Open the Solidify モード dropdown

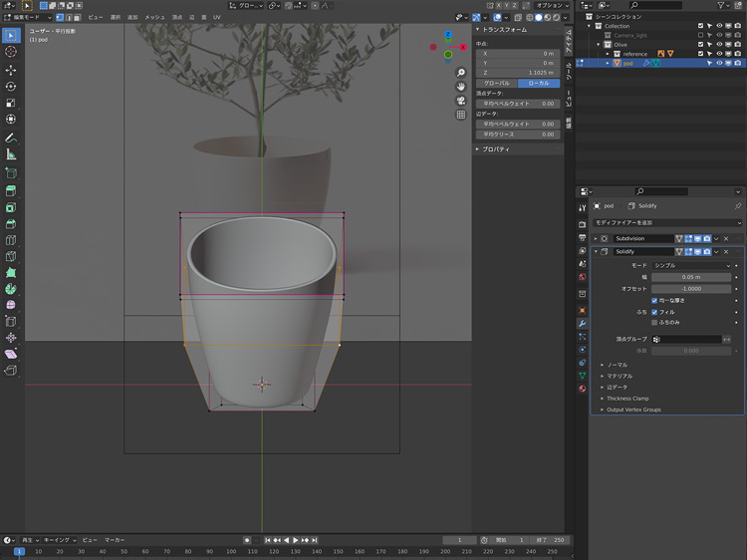point(691,266)
